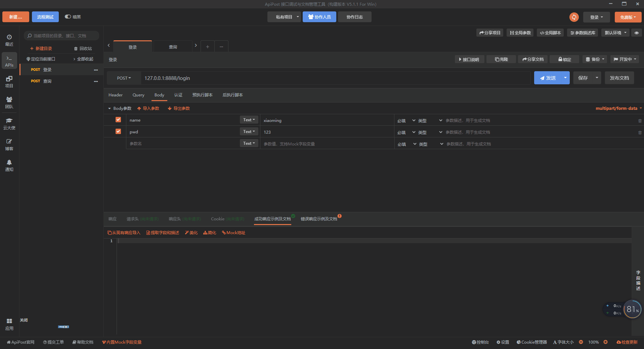This screenshot has width=644, height=349.
Task: Switch to the 预执行脚本 tab
Action: click(203, 95)
